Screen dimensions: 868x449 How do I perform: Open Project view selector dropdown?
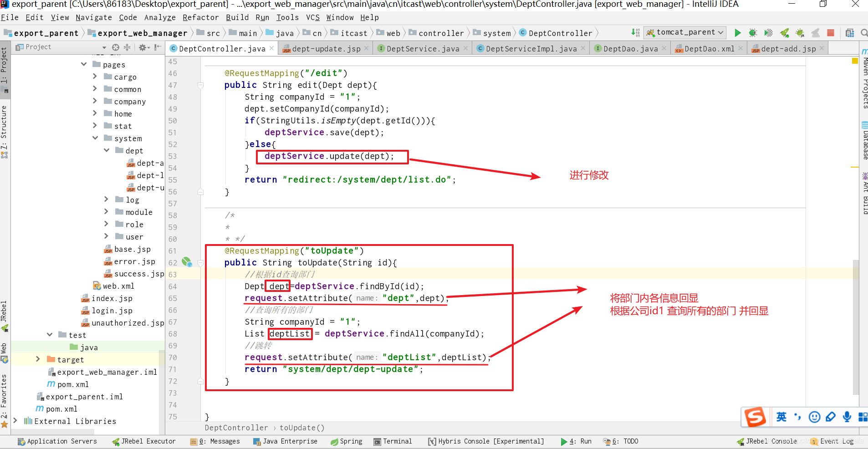point(104,47)
